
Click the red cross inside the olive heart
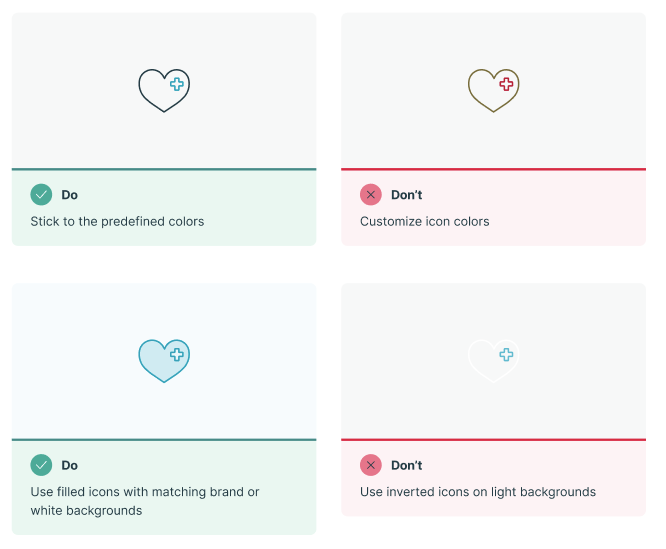click(x=506, y=84)
